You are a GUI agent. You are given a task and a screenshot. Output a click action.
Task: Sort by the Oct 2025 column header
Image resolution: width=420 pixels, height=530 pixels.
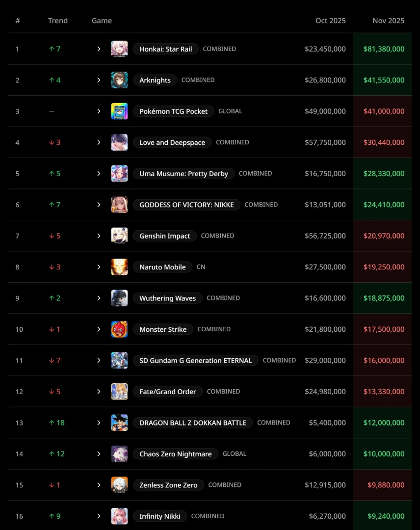click(x=330, y=21)
